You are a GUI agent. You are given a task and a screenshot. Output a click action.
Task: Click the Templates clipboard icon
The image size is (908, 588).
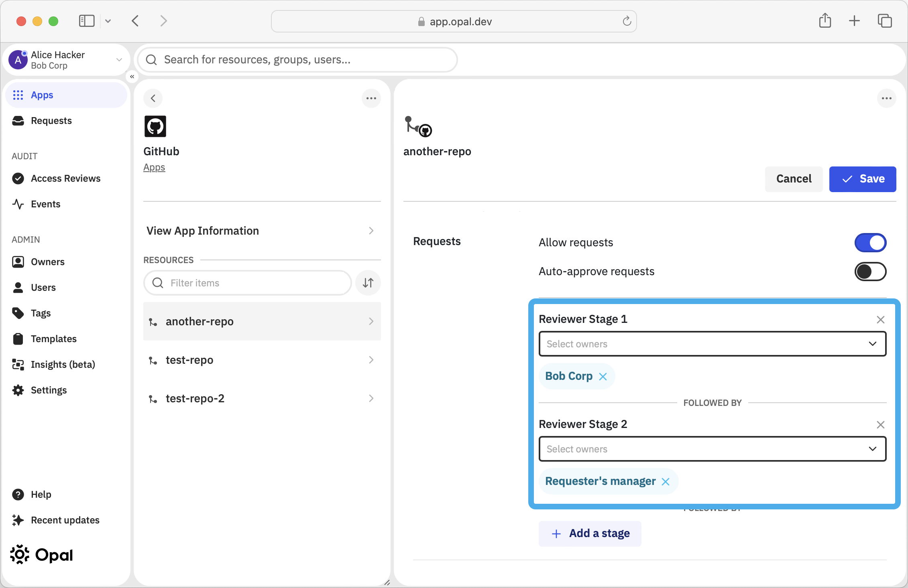[18, 339]
